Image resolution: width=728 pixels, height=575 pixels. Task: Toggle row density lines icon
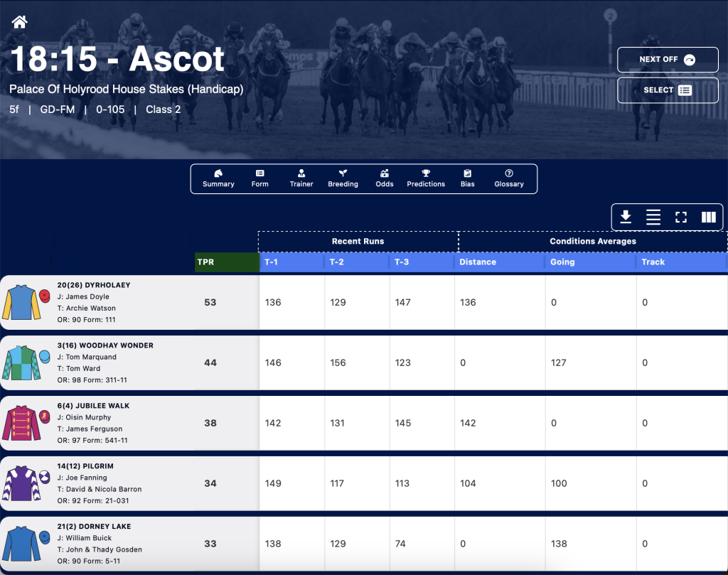[x=653, y=217]
